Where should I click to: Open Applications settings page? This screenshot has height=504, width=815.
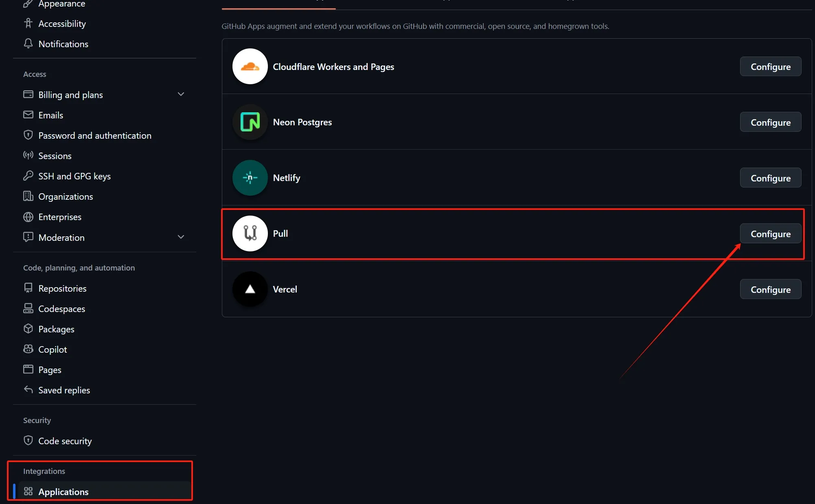pyautogui.click(x=63, y=491)
